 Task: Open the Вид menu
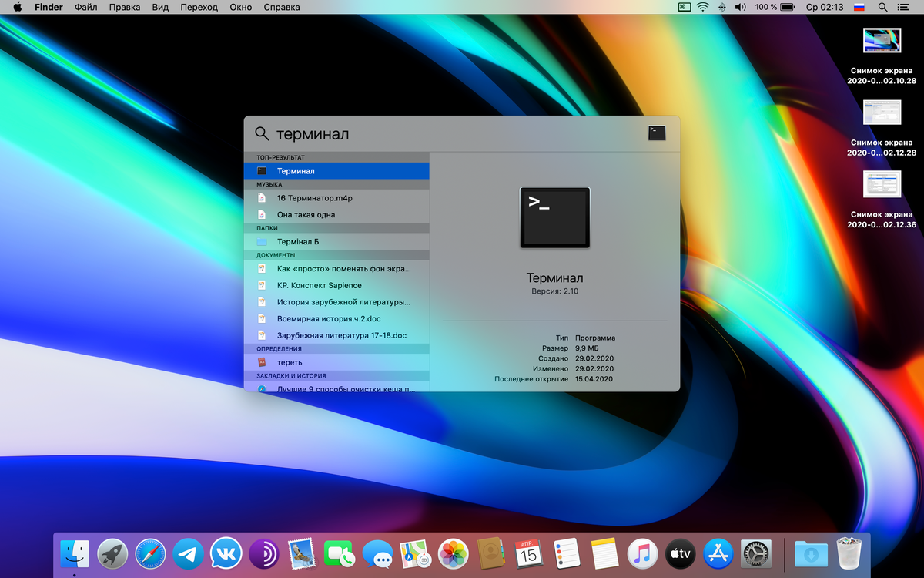click(x=160, y=7)
